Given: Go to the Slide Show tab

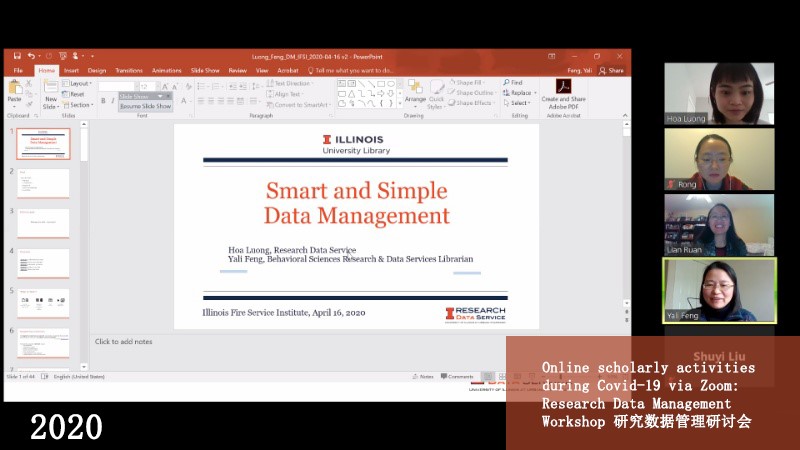Looking at the screenshot, I should 205,70.
